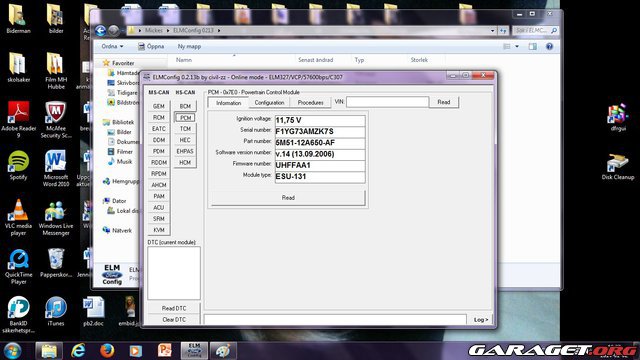Click the Ny mapp toolbar button
This screenshot has width=640, height=360.
189,47
